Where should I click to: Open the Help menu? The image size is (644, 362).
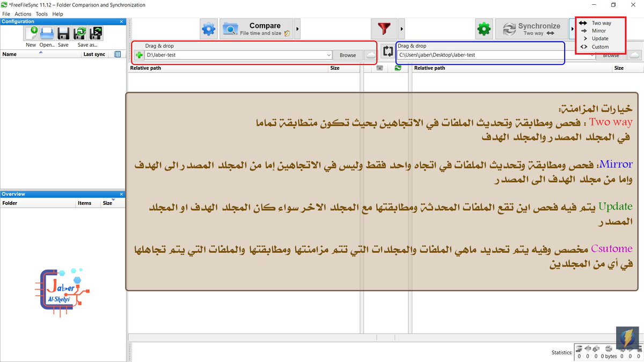coord(57,14)
